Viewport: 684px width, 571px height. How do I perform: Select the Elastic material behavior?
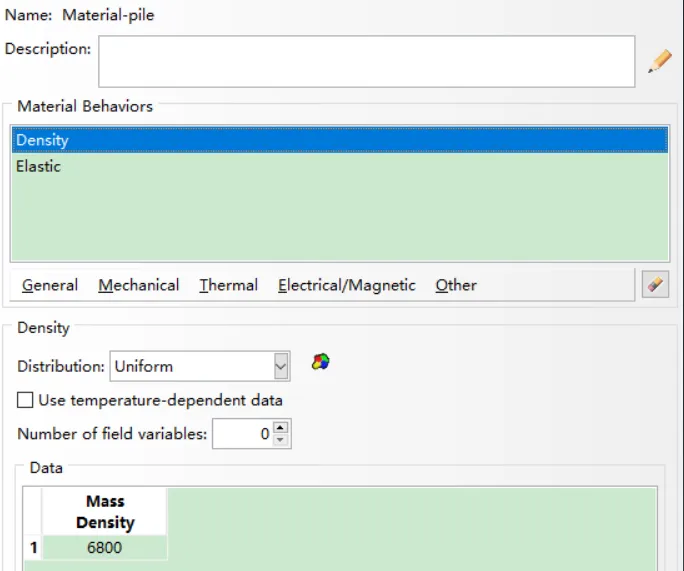340,166
